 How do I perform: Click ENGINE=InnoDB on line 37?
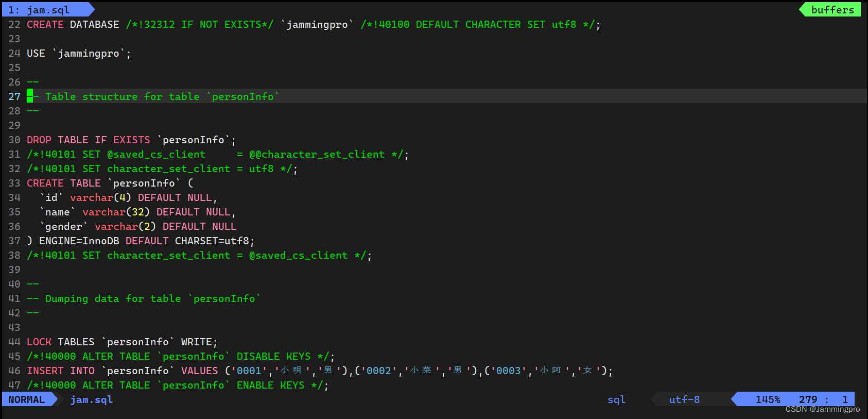coord(79,241)
